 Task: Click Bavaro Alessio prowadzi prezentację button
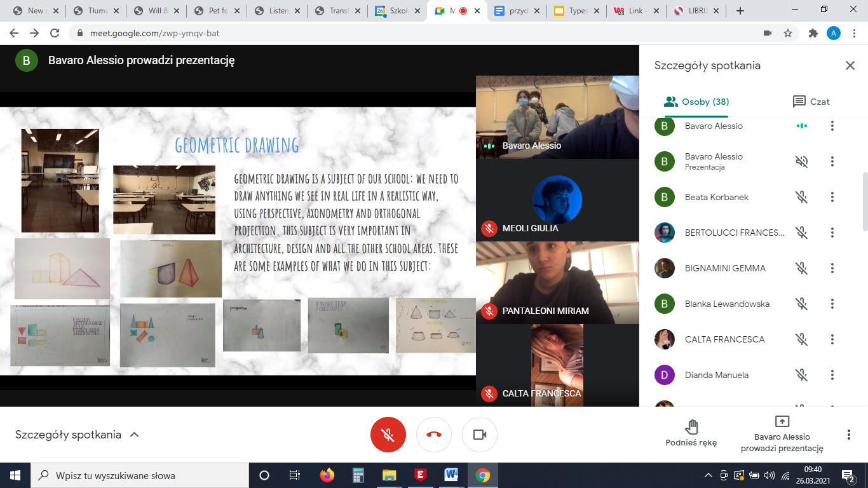pyautogui.click(x=782, y=434)
